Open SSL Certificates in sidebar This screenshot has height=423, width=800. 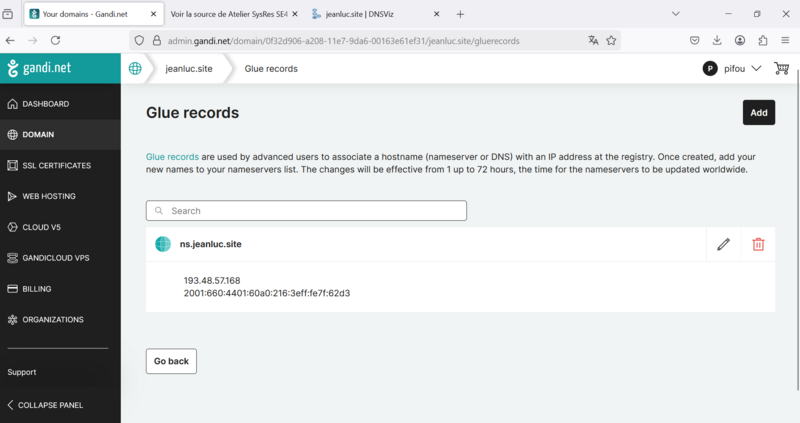[56, 165]
